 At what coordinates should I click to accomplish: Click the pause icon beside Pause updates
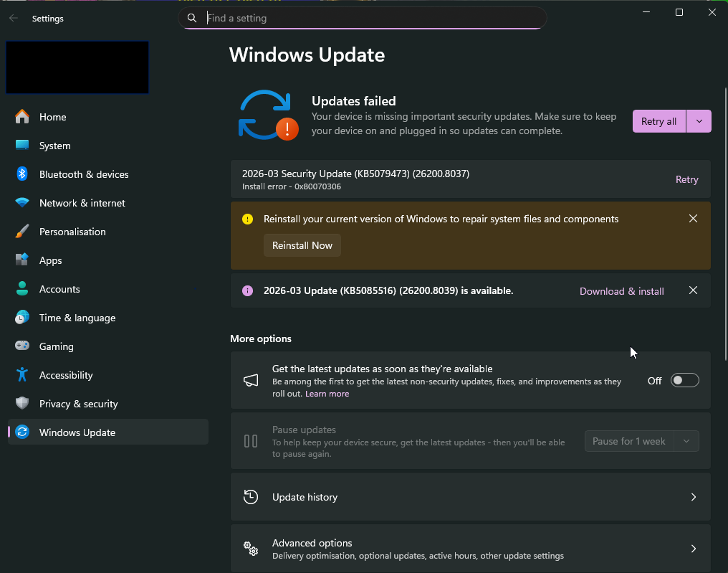pos(251,441)
